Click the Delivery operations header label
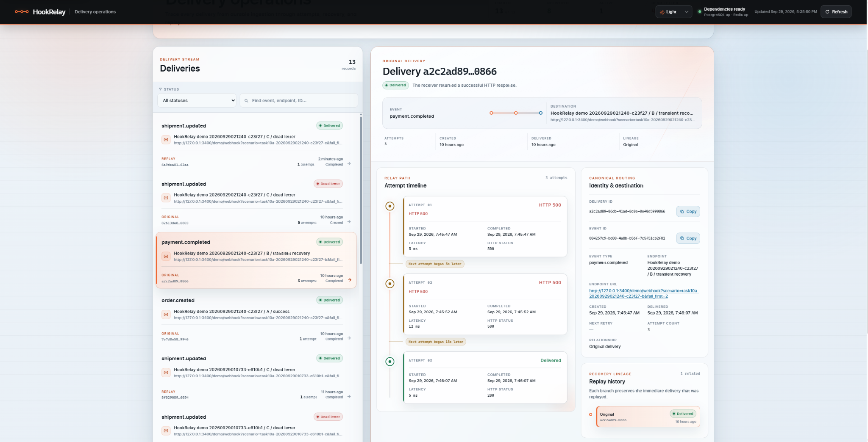Viewport: 868px width, 442px height. (x=95, y=12)
